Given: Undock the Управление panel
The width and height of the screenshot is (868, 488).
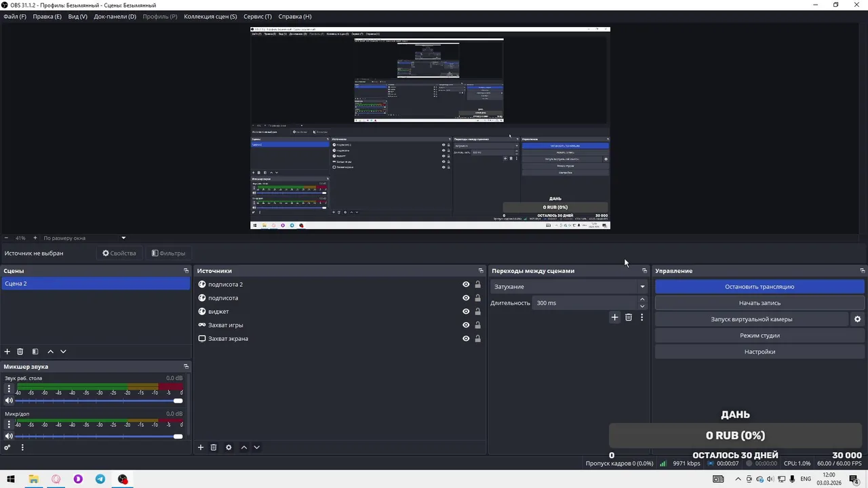Looking at the screenshot, I should 862,271.
